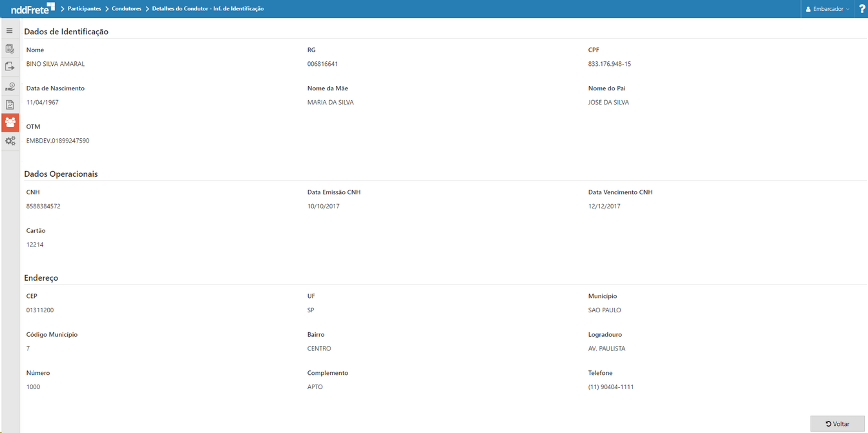The height and width of the screenshot is (433, 868).
Task: Open the Embarcador profile dropdown
Action: click(829, 9)
